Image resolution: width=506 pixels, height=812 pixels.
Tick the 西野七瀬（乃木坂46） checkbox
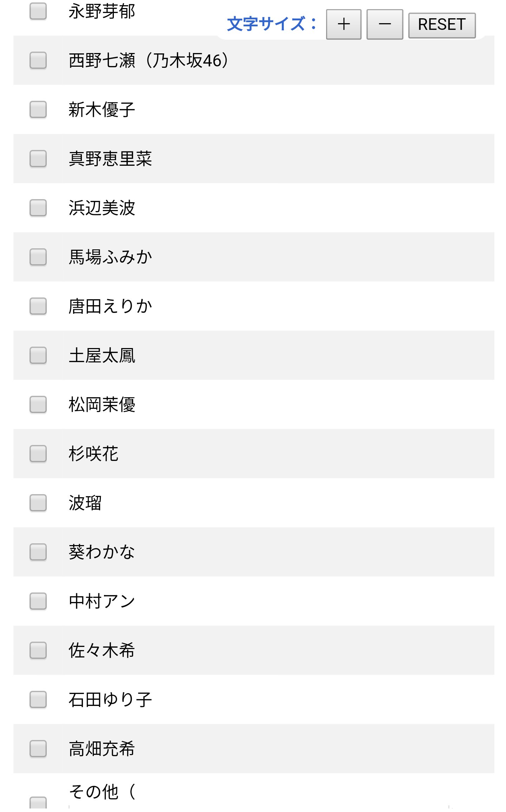[x=38, y=60]
